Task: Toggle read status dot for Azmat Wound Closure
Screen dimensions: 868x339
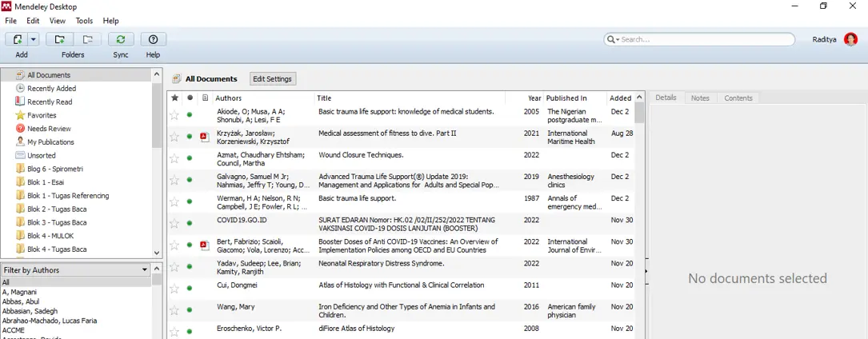Action: point(190,158)
